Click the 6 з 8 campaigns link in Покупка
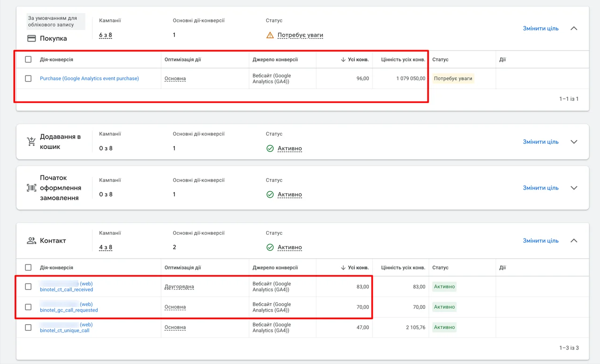The image size is (600, 364). pyautogui.click(x=105, y=35)
